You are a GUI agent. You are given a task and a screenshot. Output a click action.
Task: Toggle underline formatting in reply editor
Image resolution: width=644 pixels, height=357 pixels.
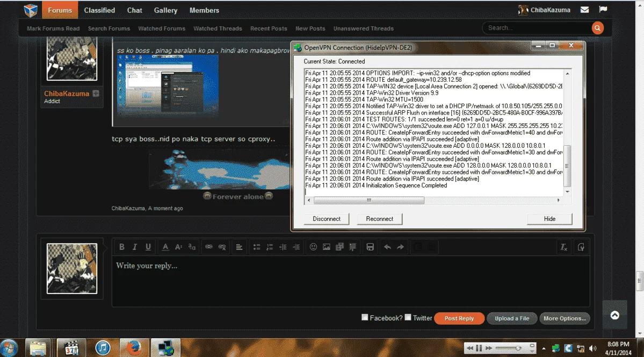click(148, 247)
